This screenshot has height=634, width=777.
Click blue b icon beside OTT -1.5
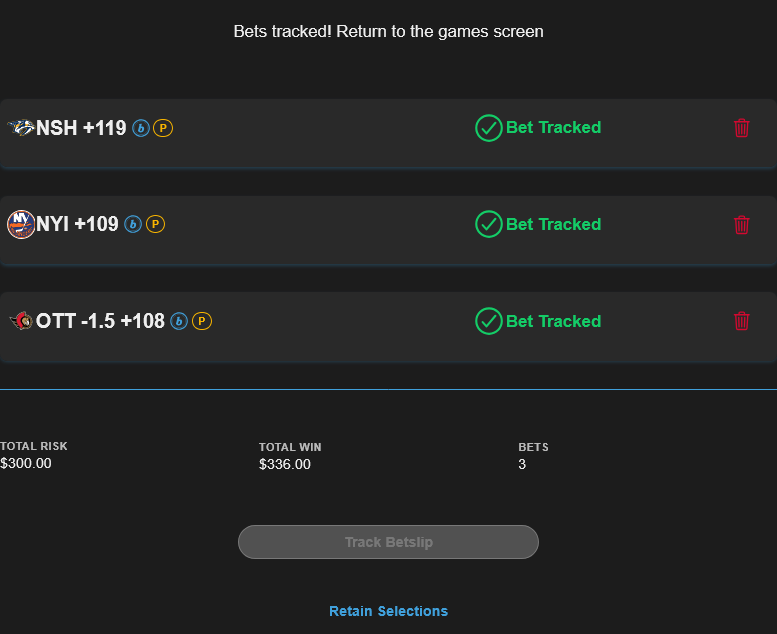click(179, 321)
